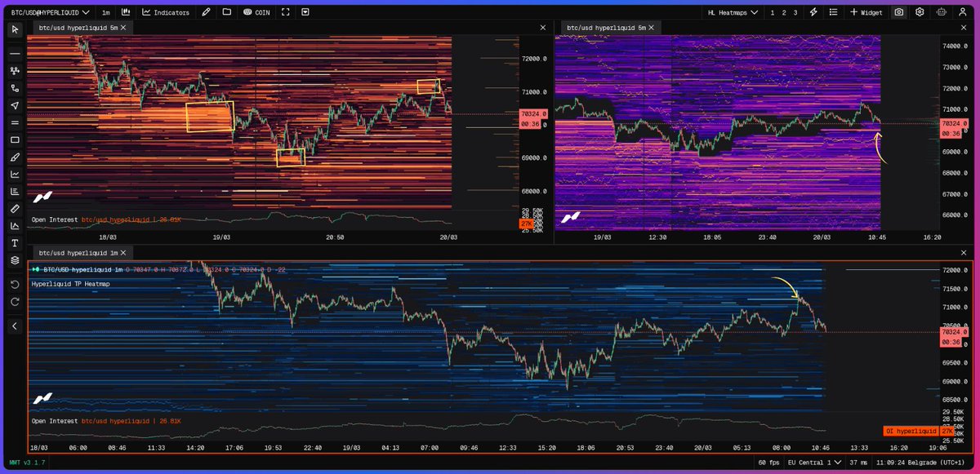The image size is (980, 474).
Task: Open the user account profile
Action: [x=963, y=12]
